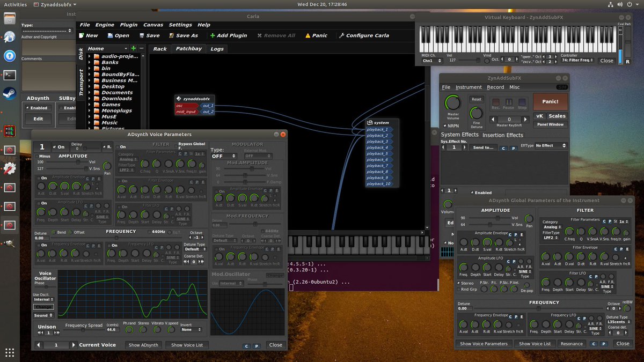644x362 pixels.
Task: Click the Panel Window button
Action: 550,124
